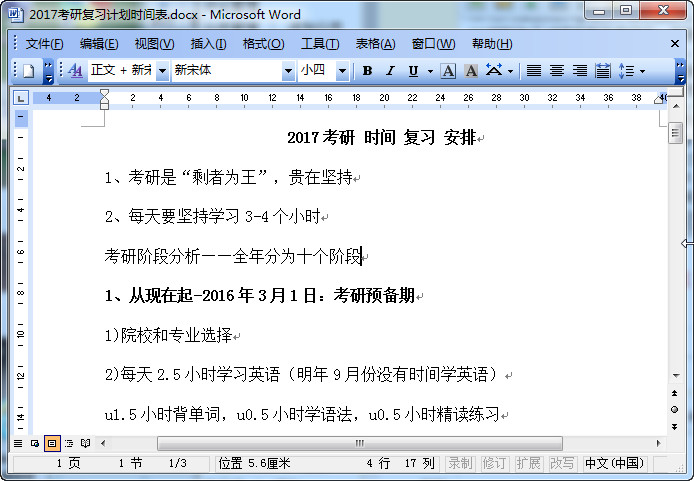The height and width of the screenshot is (481, 694).
Task: Click the horizontal scroll left arrow
Action: click(103, 443)
